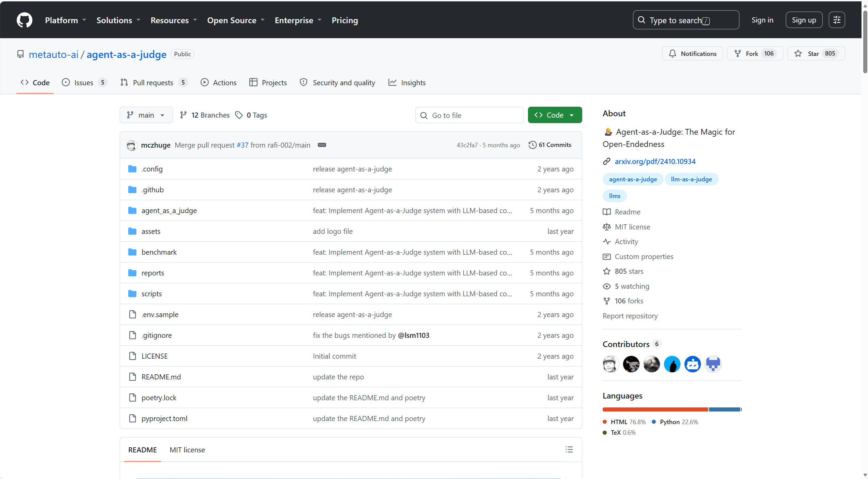868x479 pixels.
Task: Open pull request #37 link
Action: [x=242, y=145]
